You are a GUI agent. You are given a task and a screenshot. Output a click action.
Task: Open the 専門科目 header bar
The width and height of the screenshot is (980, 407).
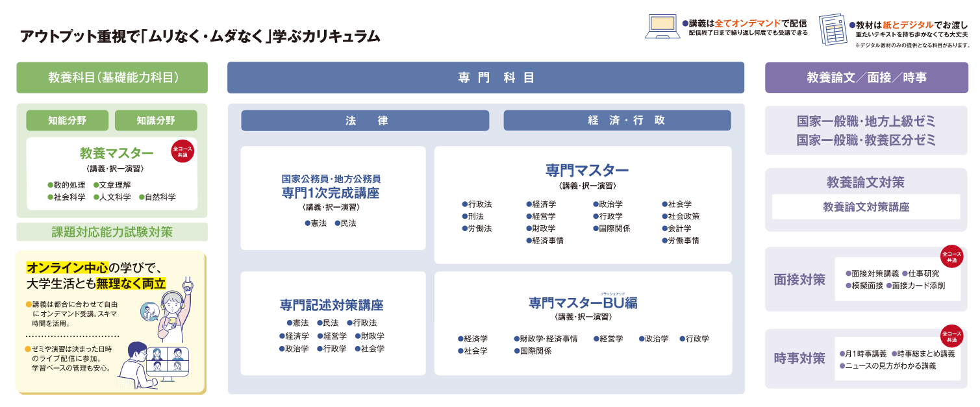pyautogui.click(x=486, y=78)
